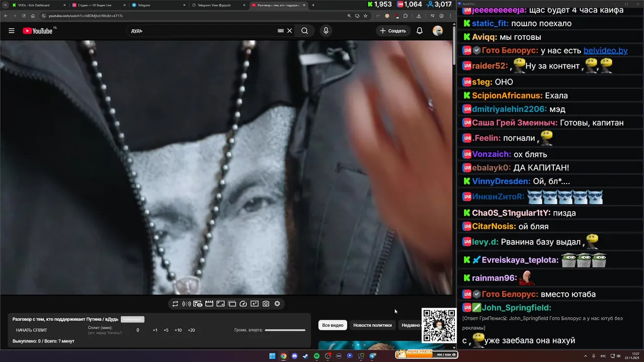Screen dimensions: 644x362
Task: Click the QR code overlay
Action: tap(439, 325)
